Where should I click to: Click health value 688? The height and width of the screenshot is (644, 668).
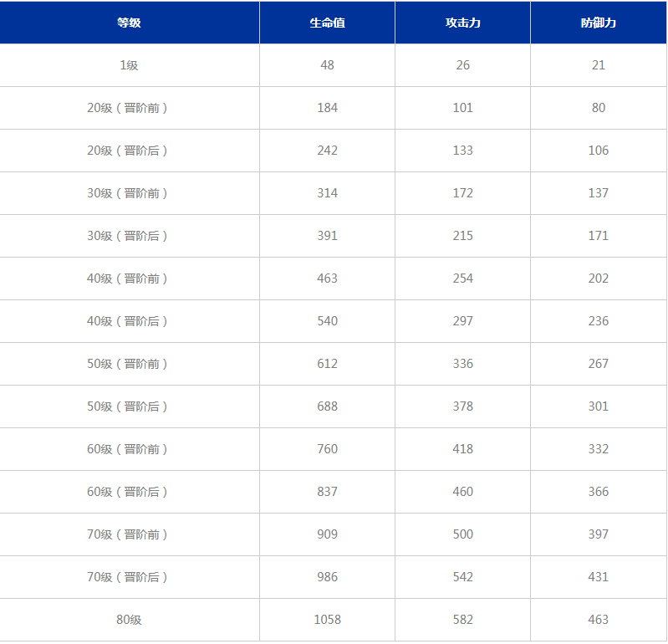[327, 406]
